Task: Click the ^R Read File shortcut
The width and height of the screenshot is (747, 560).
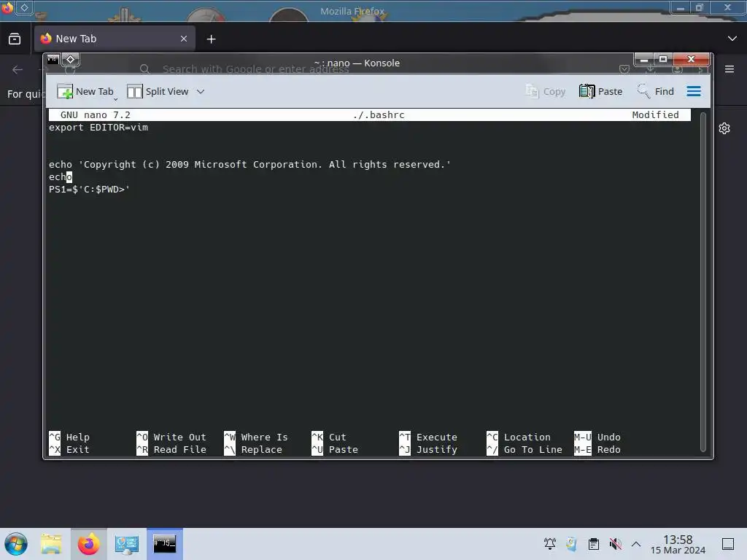Action: [x=171, y=449]
